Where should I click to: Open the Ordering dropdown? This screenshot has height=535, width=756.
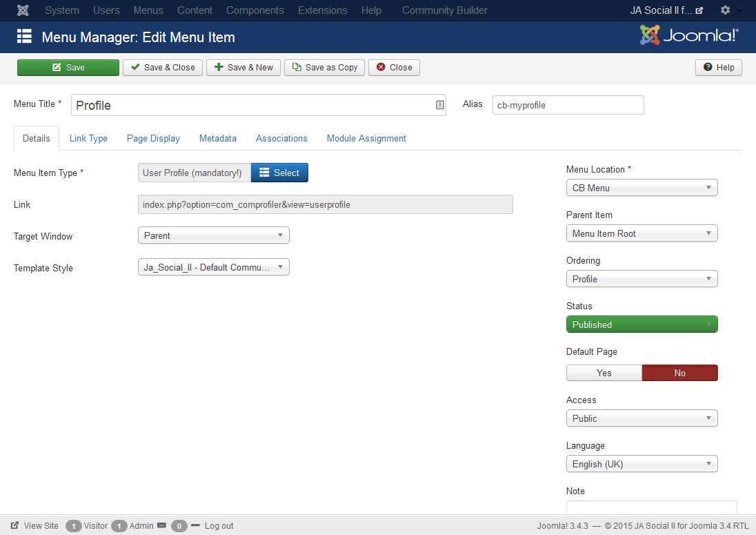pyautogui.click(x=641, y=279)
